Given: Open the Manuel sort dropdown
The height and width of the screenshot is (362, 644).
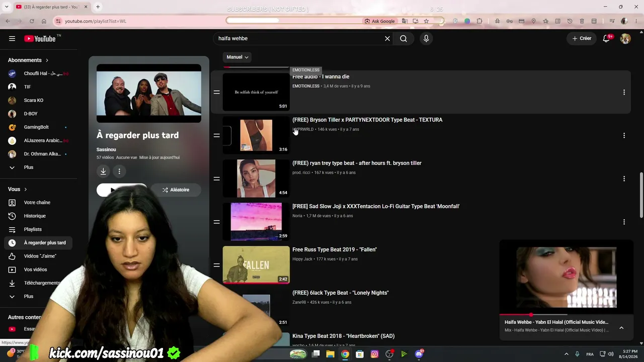Looking at the screenshot, I should coord(237,57).
